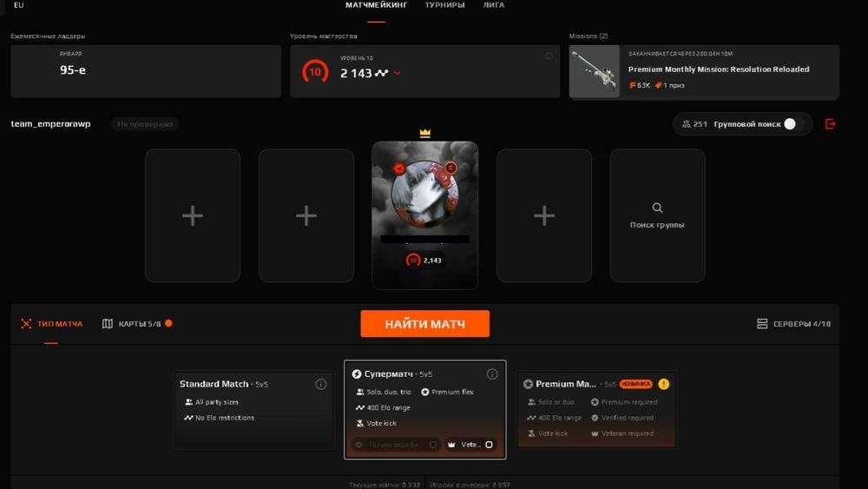Click the Missions (2) heading
The height and width of the screenshot is (489, 868).
coord(588,36)
